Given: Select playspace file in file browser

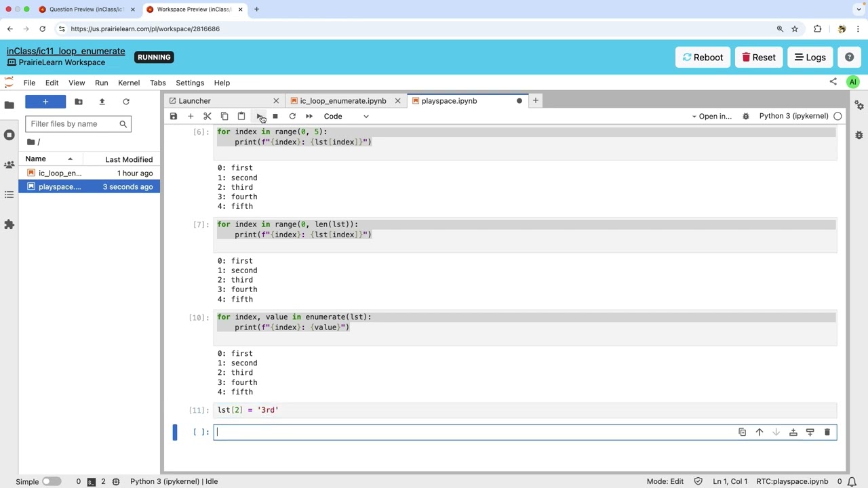Looking at the screenshot, I should [90, 187].
